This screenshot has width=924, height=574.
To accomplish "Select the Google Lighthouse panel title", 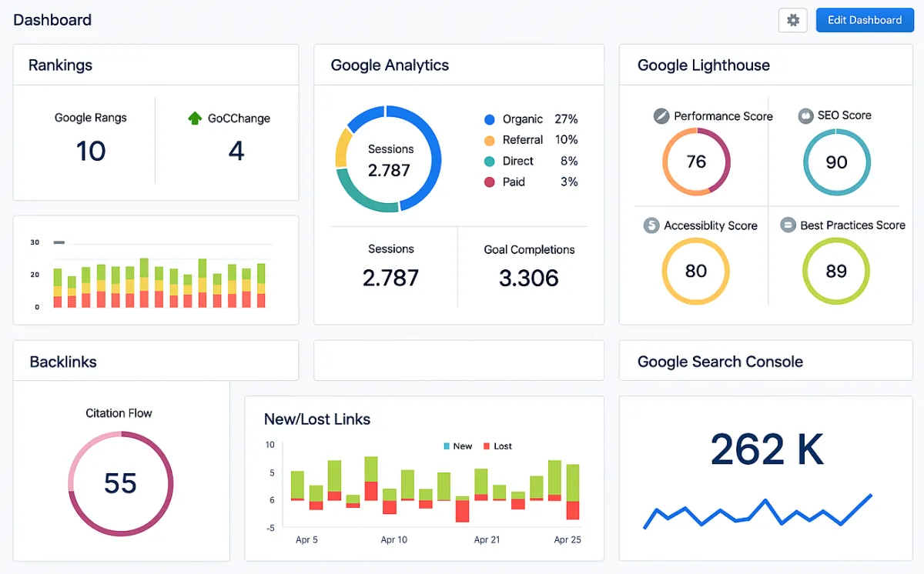I will tap(704, 65).
